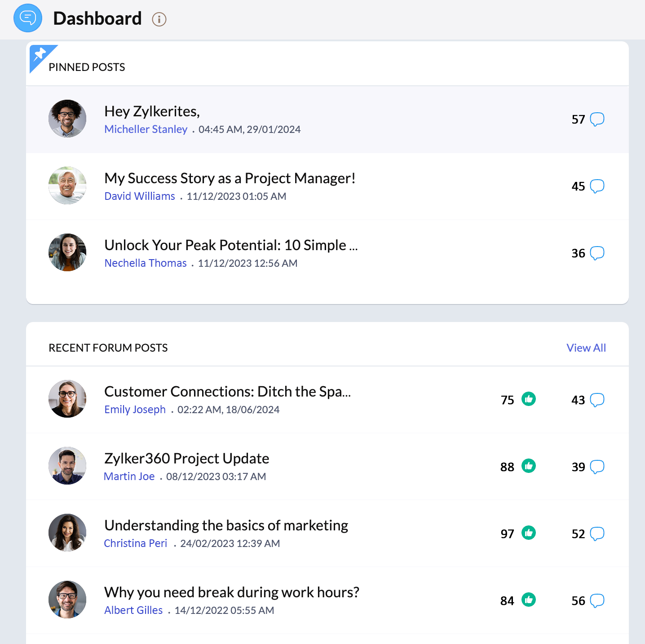
Task: Open Why you need break post
Action: 231,592
